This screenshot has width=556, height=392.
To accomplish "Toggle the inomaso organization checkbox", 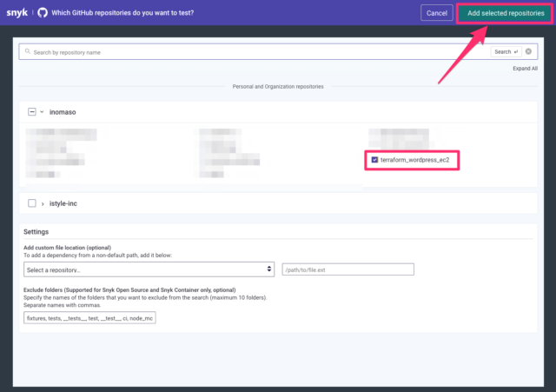I will coord(32,112).
